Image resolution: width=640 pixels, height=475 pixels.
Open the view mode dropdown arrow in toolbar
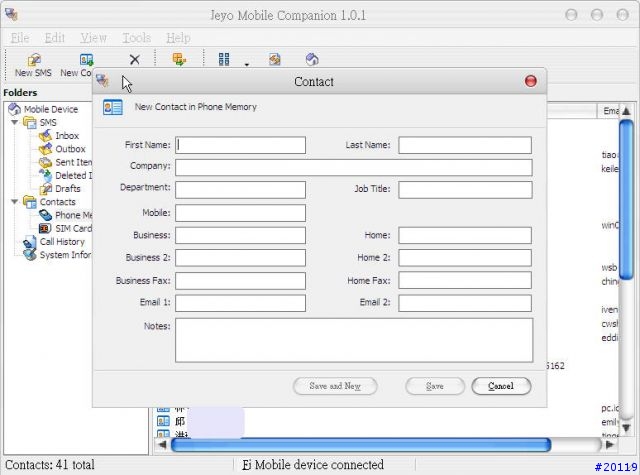point(247,64)
